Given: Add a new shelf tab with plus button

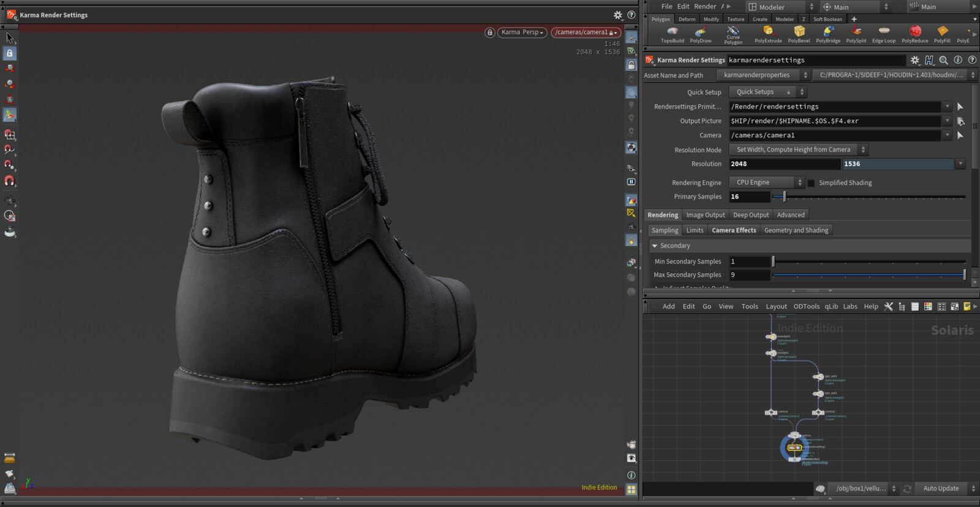Looking at the screenshot, I should 854,19.
